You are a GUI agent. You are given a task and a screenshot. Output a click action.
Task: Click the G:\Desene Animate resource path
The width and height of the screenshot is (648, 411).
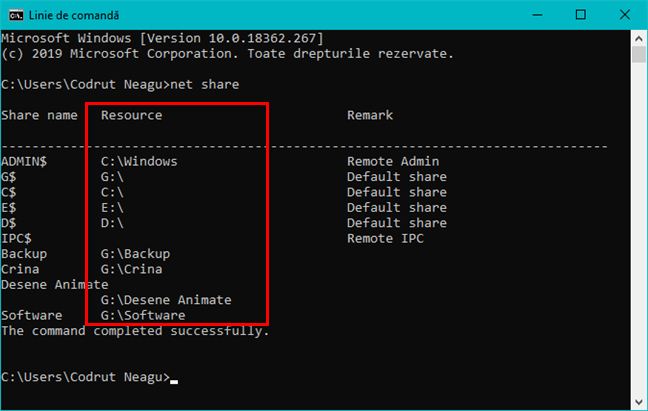click(166, 300)
